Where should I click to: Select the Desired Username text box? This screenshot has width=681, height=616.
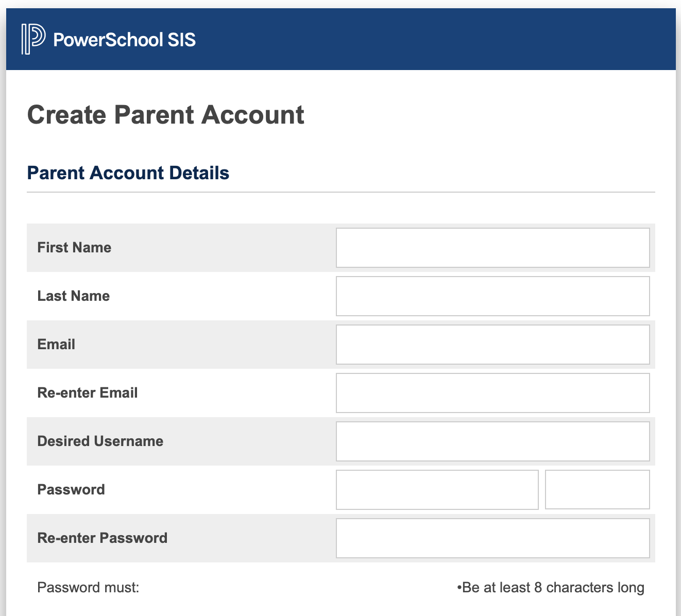[493, 441]
